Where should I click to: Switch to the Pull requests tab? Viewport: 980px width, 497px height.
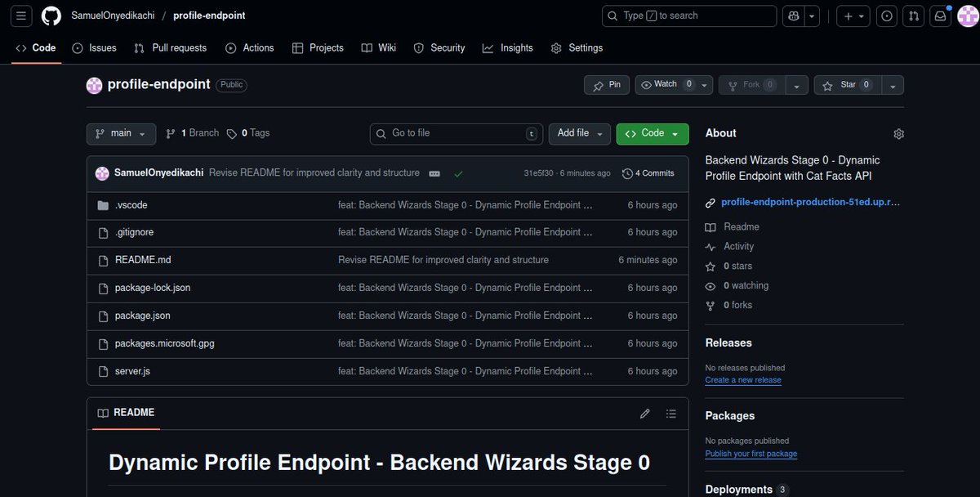pos(170,48)
